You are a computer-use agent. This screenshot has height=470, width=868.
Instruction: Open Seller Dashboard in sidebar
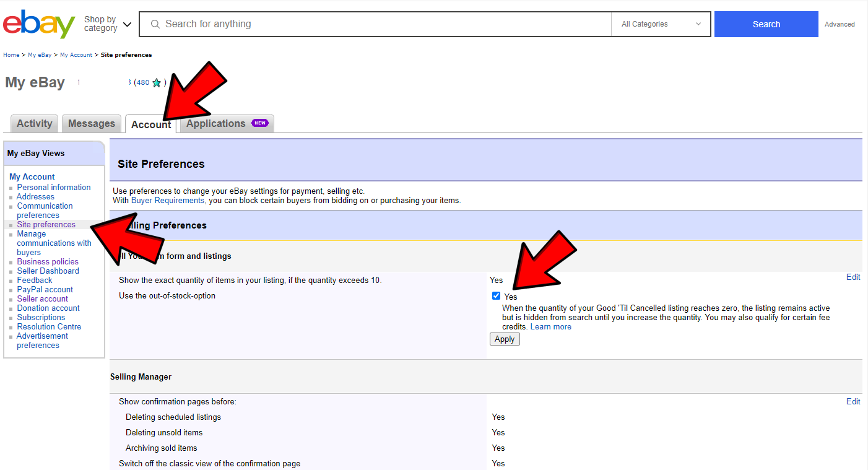(x=48, y=271)
